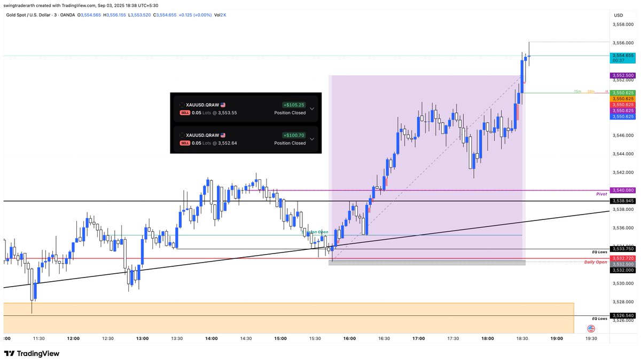Viewport: 641px width, 364px height.
Task: Toggle the checkbox beside the first XAUUSD.QRAW position
Action: (182, 104)
